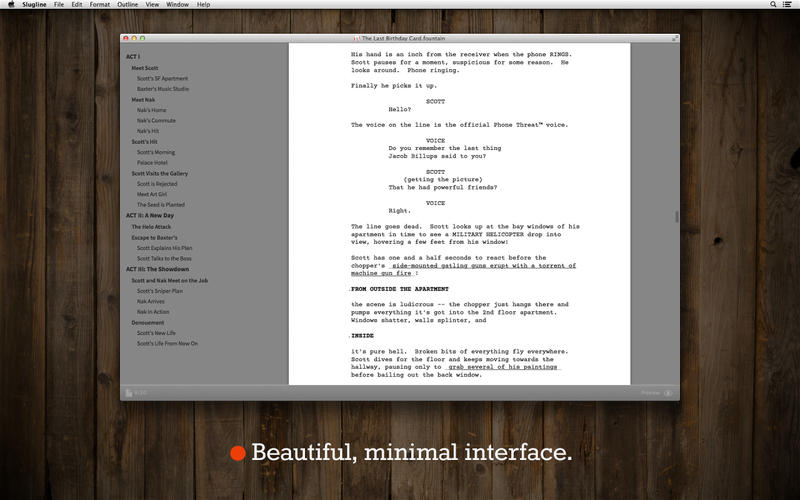Select ACT II: A New Day section
The width and height of the screenshot is (800, 500).
(x=150, y=215)
